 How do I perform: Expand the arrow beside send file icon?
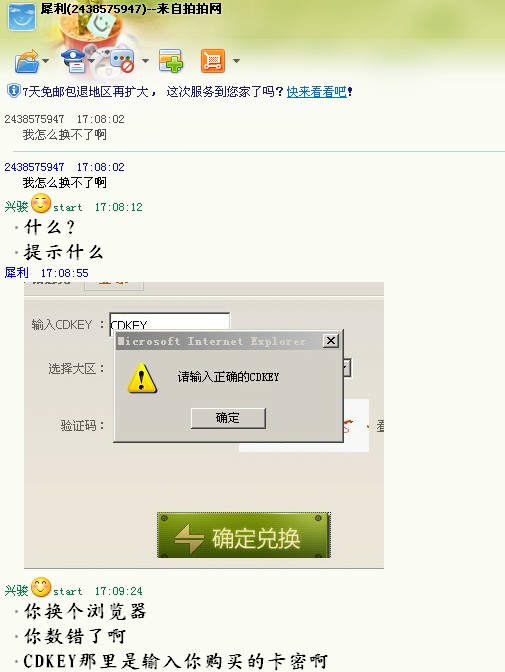45,61
